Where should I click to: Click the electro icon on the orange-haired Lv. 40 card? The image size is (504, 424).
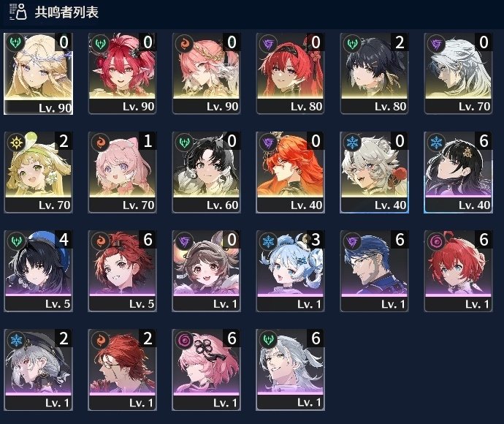[268, 142]
